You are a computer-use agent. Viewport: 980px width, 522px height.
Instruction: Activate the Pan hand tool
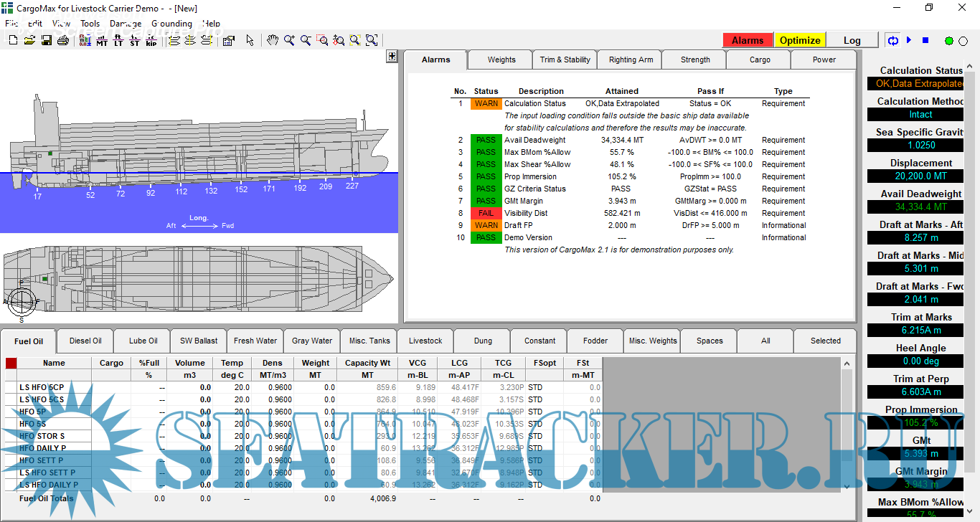click(273, 41)
